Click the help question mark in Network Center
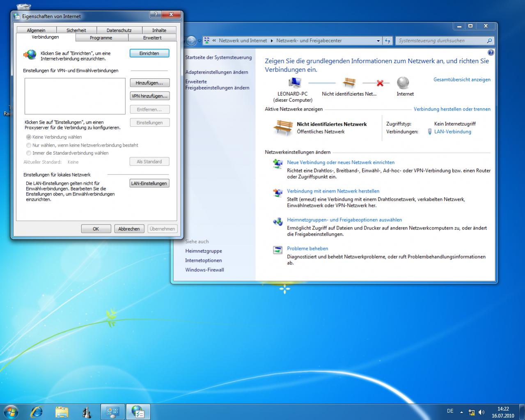 (491, 53)
